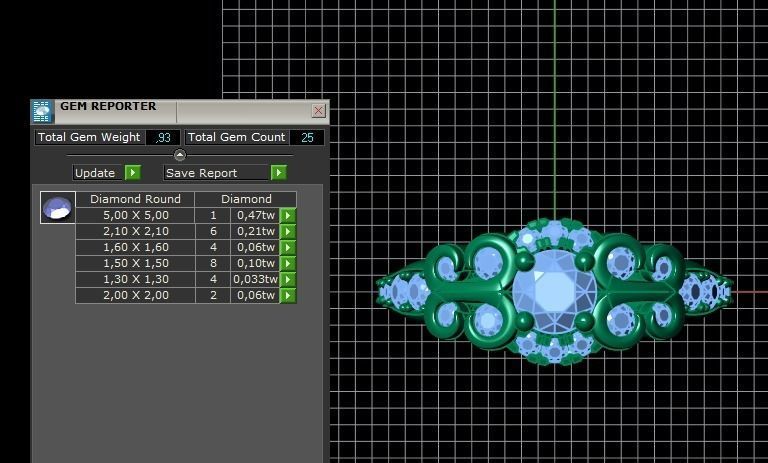The image size is (768, 463).
Task: Click the Diamond Round column header
Action: click(x=135, y=199)
